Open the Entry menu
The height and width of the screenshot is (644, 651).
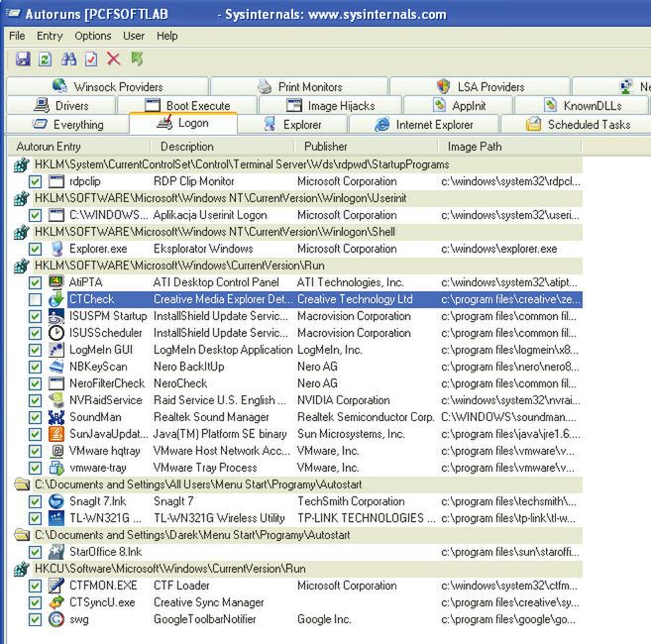tap(50, 36)
